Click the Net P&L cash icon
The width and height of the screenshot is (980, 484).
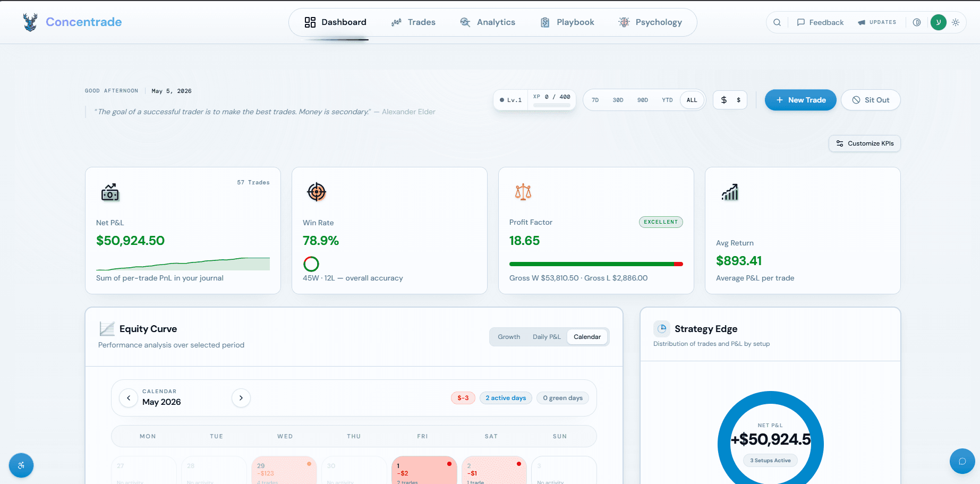point(110,192)
